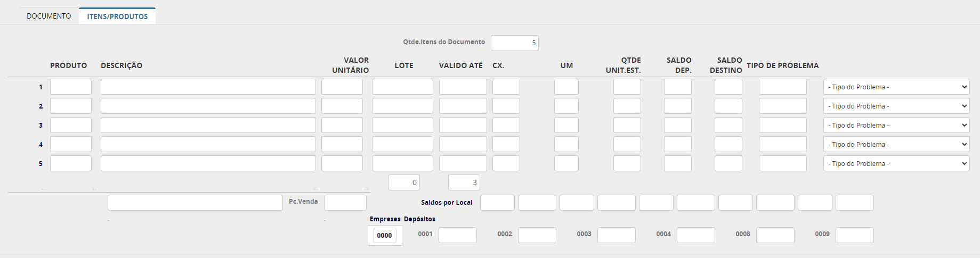The image size is (980, 258).
Task: Open Tipo do Problema dropdown in row 1
Action: tap(896, 87)
